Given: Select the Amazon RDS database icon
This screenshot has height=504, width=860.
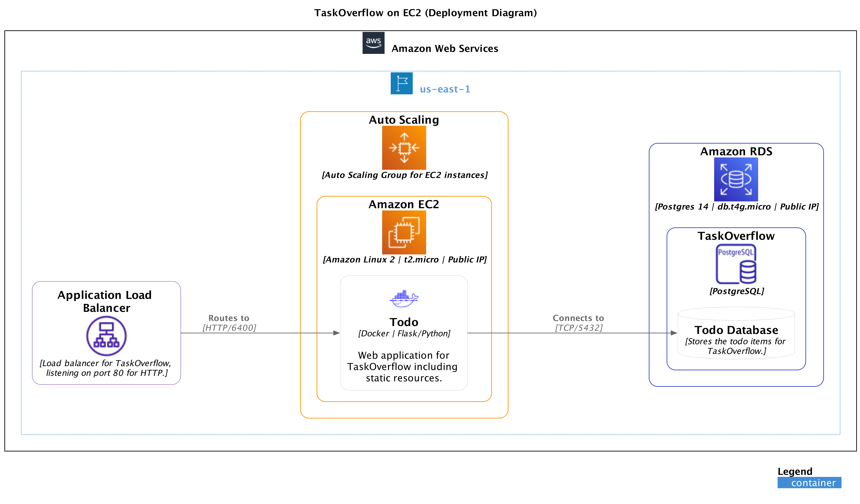Looking at the screenshot, I should click(736, 179).
